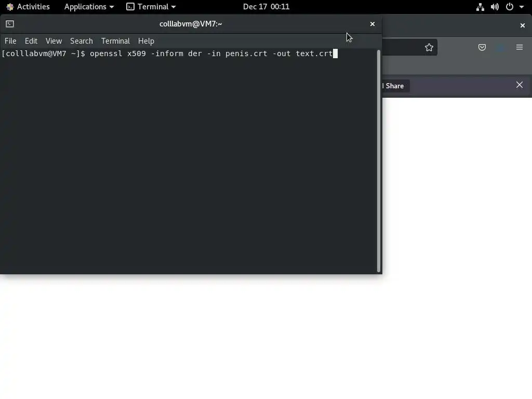Open the Terminal app menu in top bar
Viewport: 532px width, 399px height.
[151, 7]
